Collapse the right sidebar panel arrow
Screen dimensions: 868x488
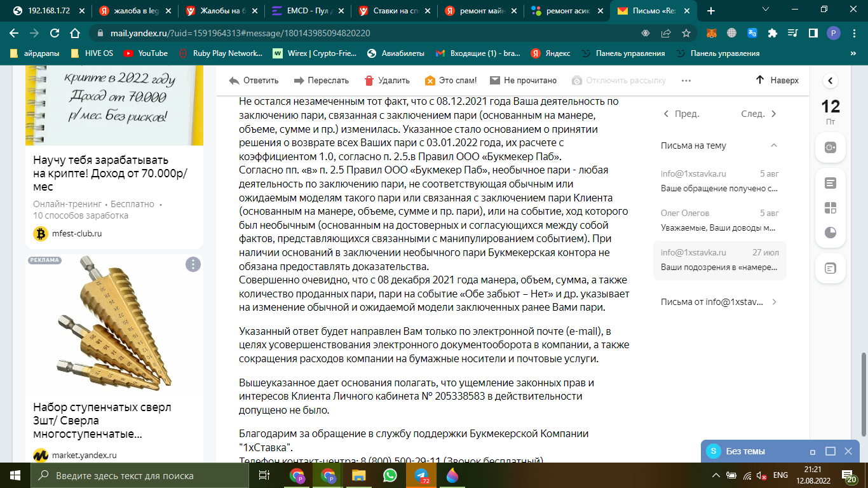point(830,81)
